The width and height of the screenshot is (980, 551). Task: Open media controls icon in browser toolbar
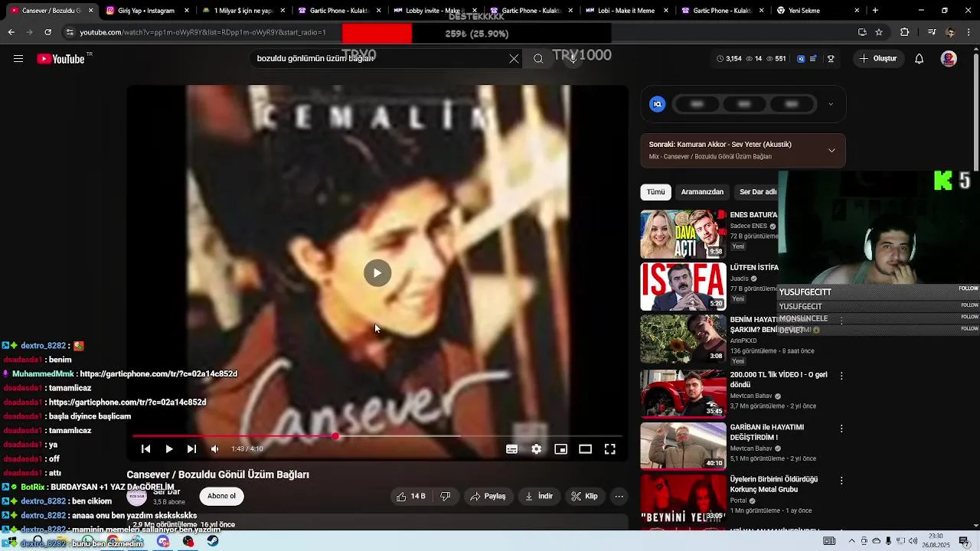(931, 32)
